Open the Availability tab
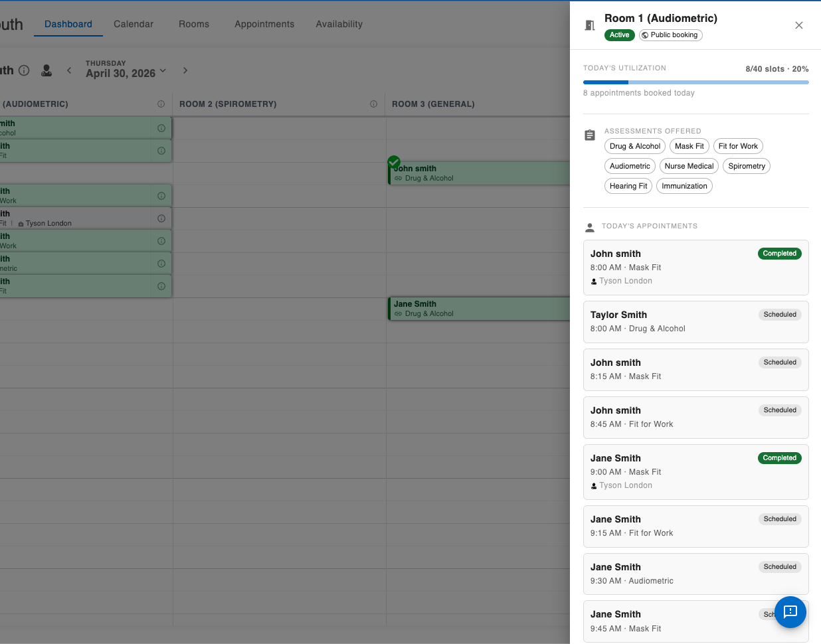821x644 pixels. pos(339,24)
